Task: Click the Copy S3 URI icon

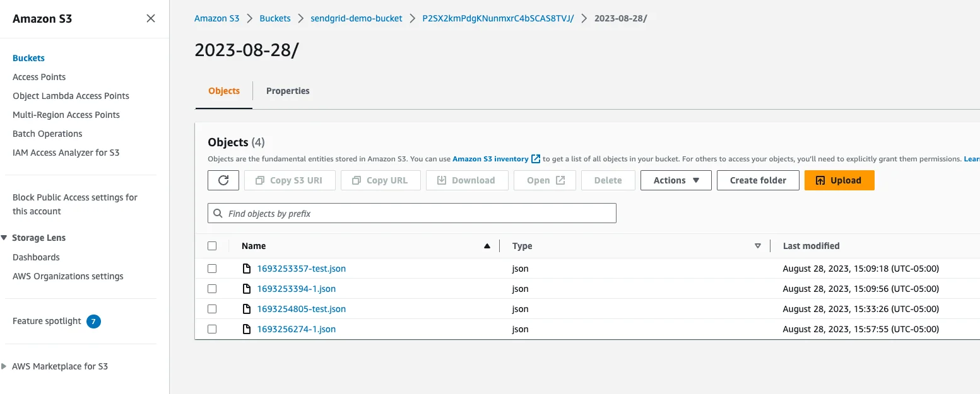Action: tap(257, 180)
